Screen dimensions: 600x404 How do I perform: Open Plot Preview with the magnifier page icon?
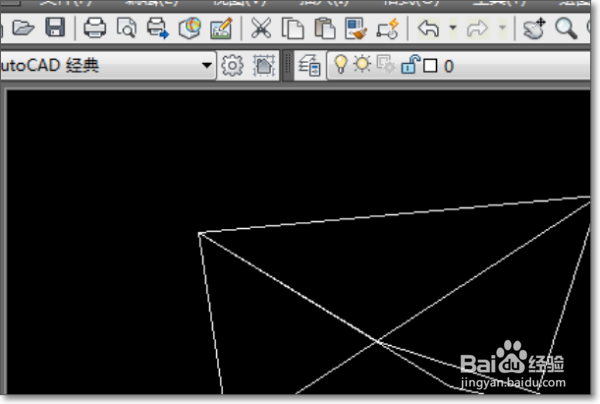127,28
